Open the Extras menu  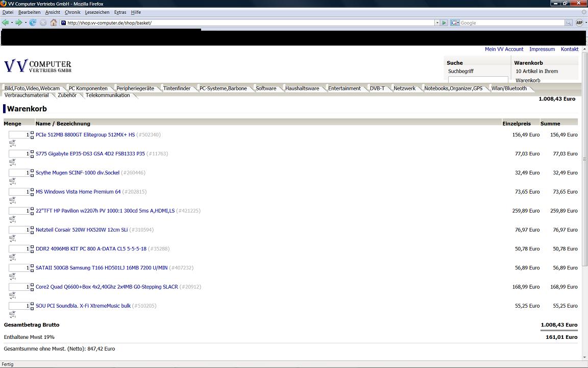pos(120,12)
